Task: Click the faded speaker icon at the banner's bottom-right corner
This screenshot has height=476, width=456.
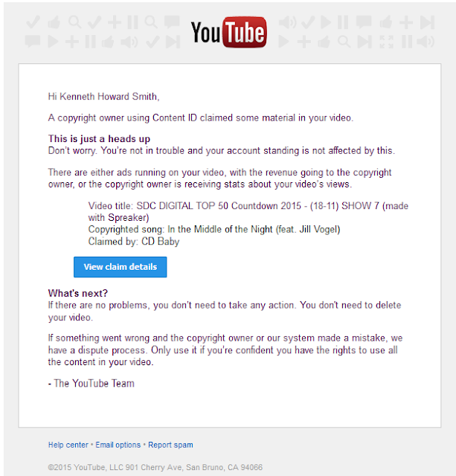Action: click(426, 42)
